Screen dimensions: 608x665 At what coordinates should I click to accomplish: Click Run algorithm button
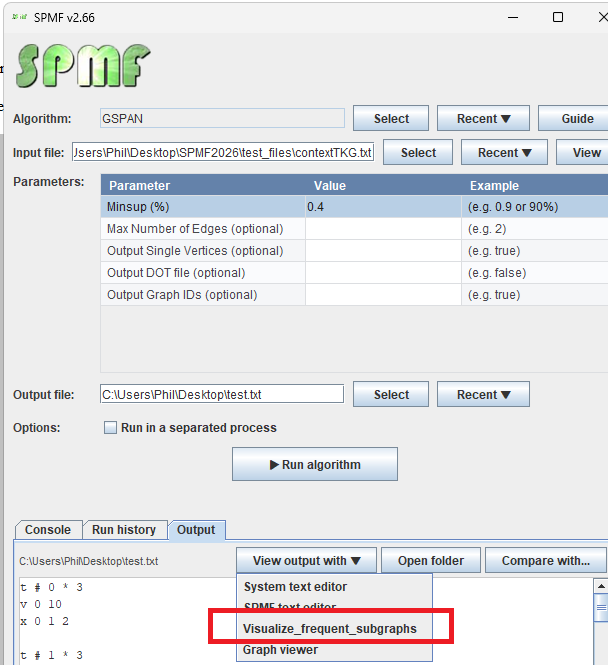[315, 464]
